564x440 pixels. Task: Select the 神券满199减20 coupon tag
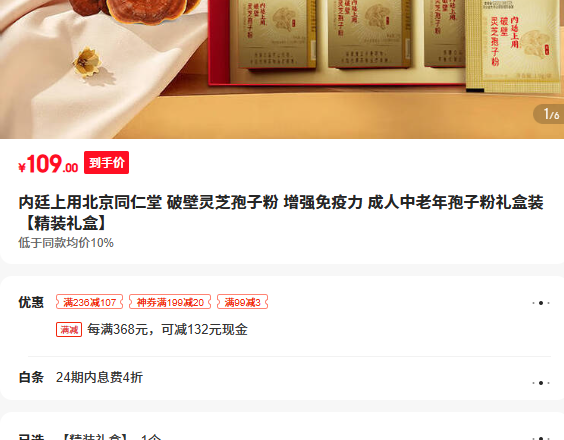tap(170, 302)
